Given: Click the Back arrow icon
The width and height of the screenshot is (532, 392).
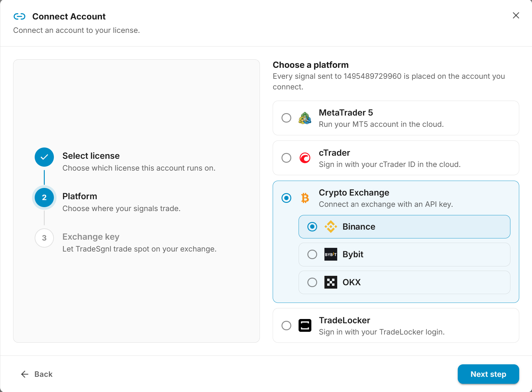Looking at the screenshot, I should 25,374.
